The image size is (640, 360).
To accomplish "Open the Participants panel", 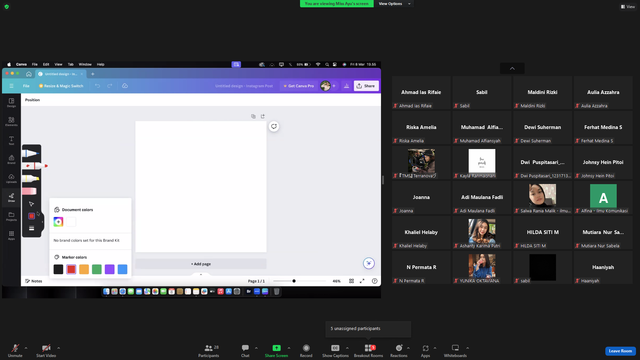I will pos(209,351).
